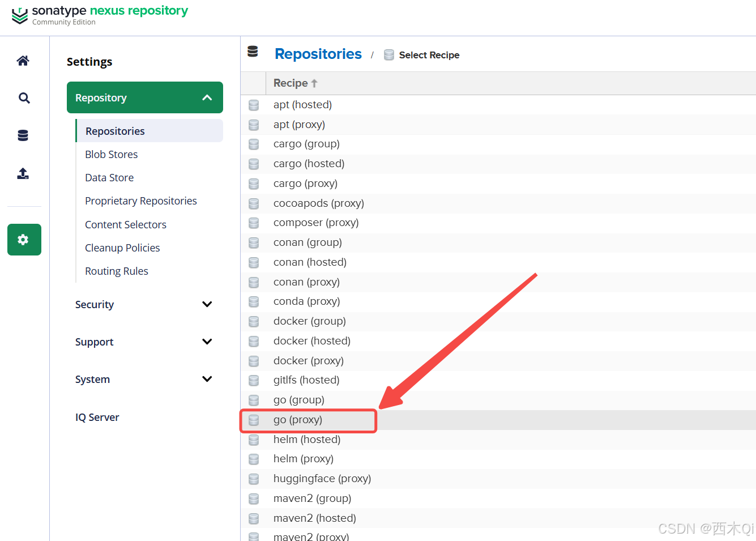Click database icon beside apt (proxy)
Image resolution: width=756 pixels, height=541 pixels.
[254, 125]
